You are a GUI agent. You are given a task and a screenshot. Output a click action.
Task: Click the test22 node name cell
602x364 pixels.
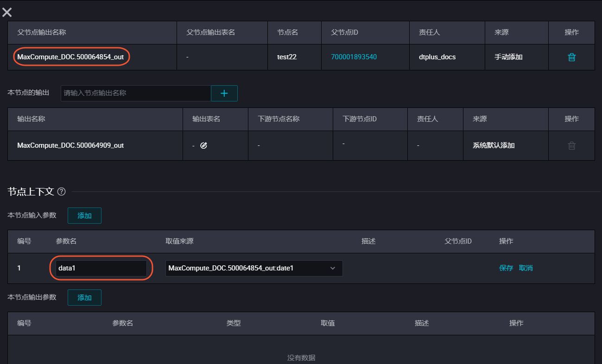(287, 57)
